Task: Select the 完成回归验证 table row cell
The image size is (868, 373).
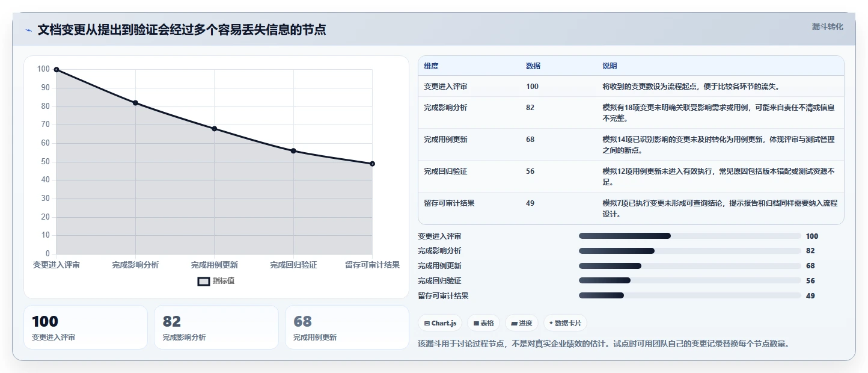Action: [x=445, y=171]
